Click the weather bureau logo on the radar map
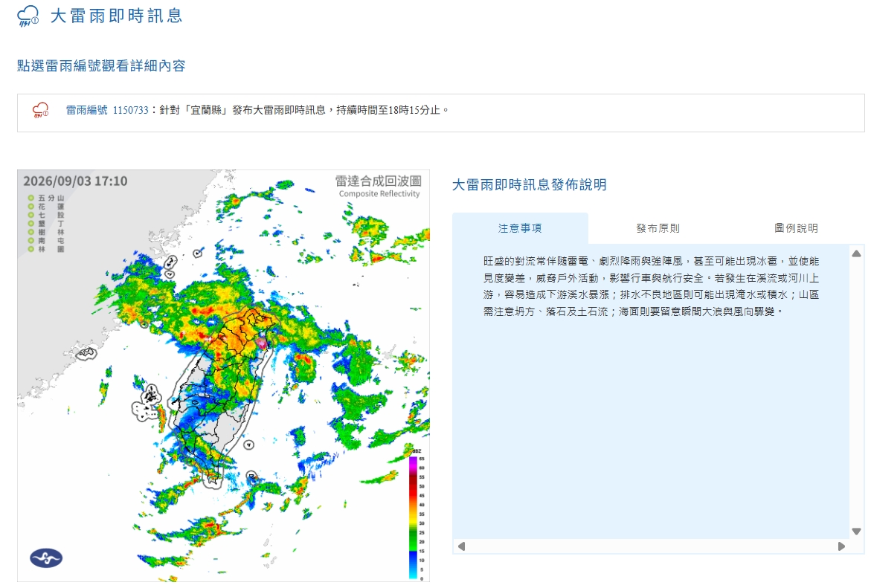The image size is (871, 588). (46, 558)
